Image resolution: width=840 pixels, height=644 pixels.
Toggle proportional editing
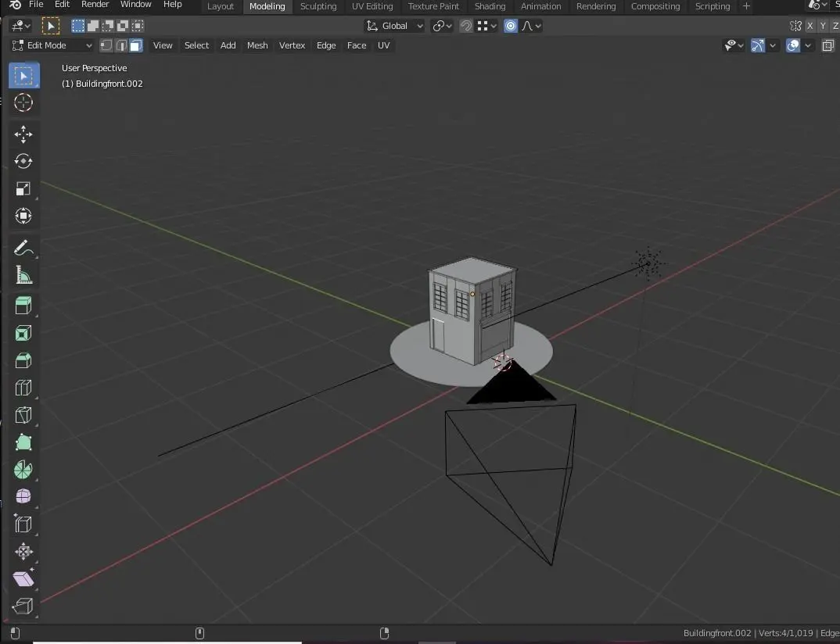click(x=511, y=26)
